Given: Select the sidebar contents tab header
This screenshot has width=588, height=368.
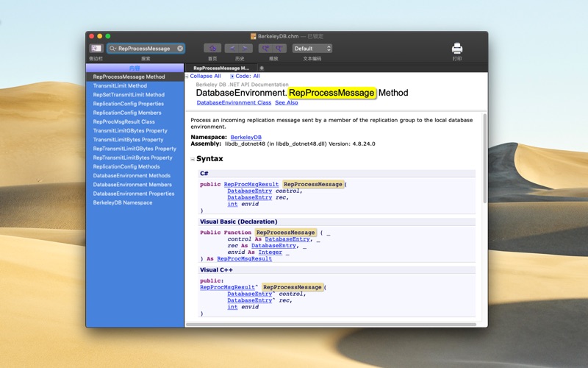Looking at the screenshot, I should pyautogui.click(x=135, y=68).
